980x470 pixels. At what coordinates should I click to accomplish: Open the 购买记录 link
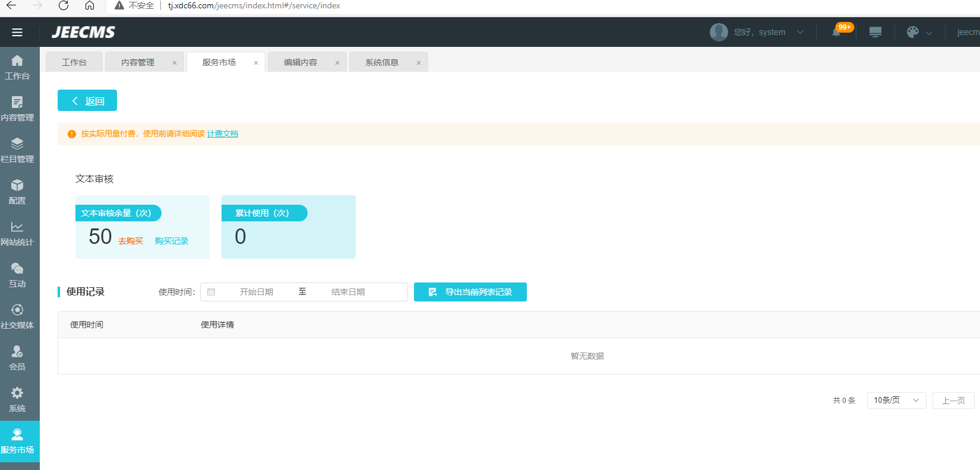[172, 241]
